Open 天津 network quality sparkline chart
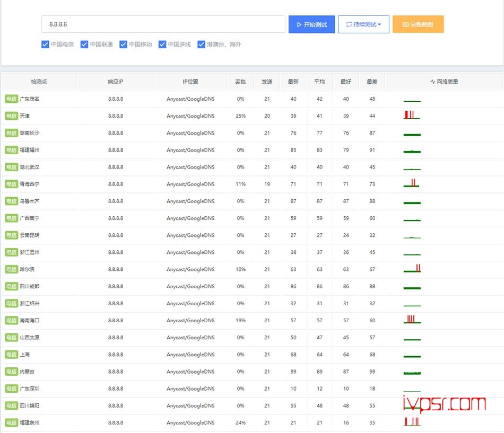This screenshot has width=504, height=433. pyautogui.click(x=412, y=114)
